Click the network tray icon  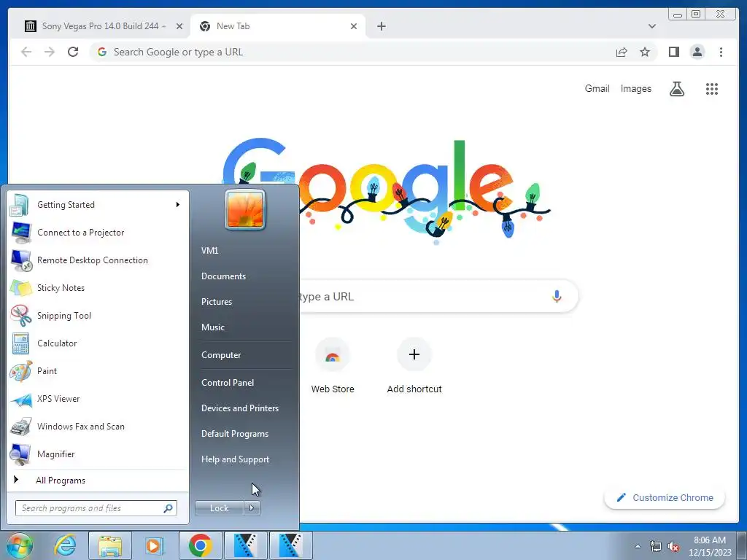(x=656, y=546)
